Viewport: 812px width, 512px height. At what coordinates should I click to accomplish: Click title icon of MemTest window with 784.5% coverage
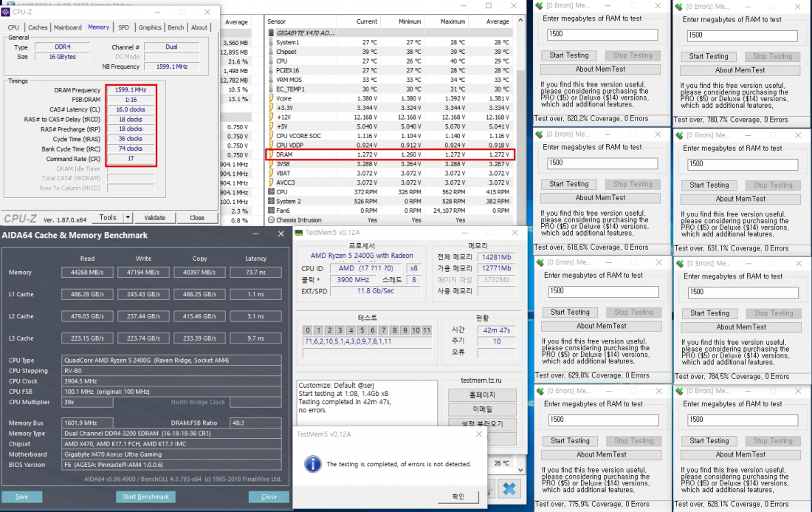point(680,264)
